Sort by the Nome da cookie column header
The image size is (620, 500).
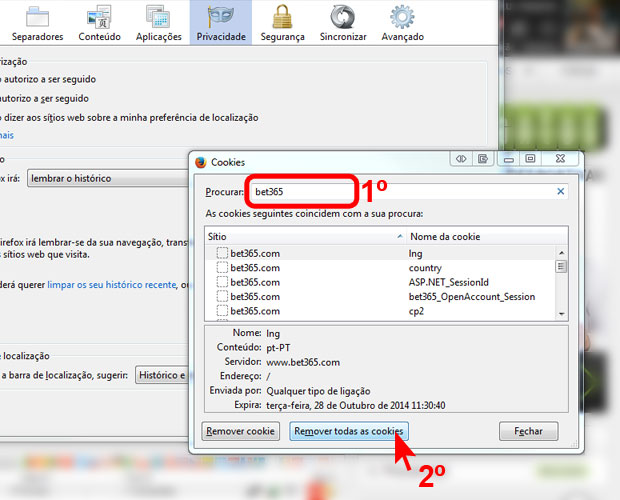pos(487,236)
